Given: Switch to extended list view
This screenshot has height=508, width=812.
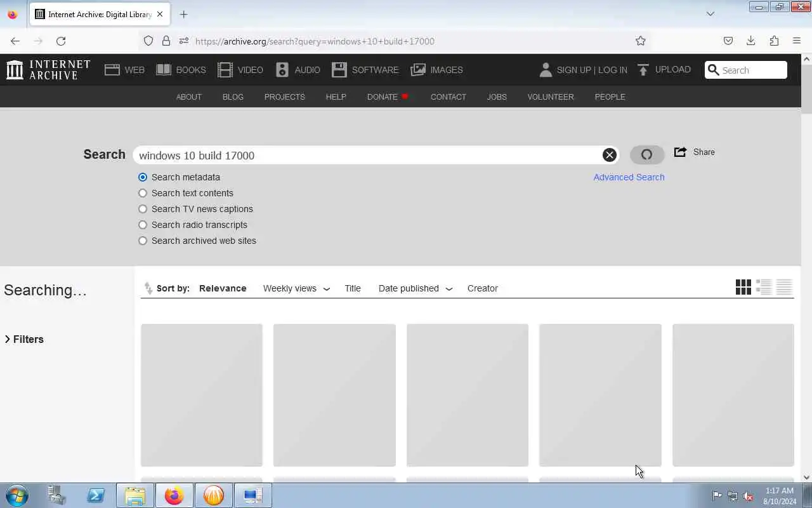Looking at the screenshot, I should [764, 288].
